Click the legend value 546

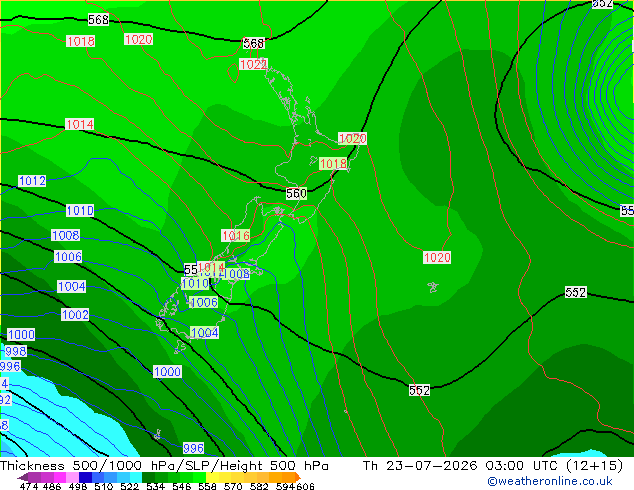(x=182, y=486)
